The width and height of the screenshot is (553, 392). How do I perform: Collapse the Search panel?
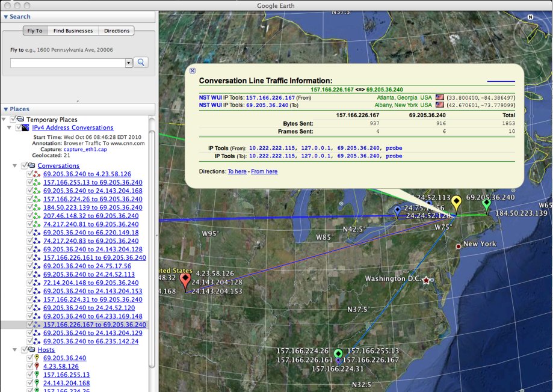click(5, 17)
